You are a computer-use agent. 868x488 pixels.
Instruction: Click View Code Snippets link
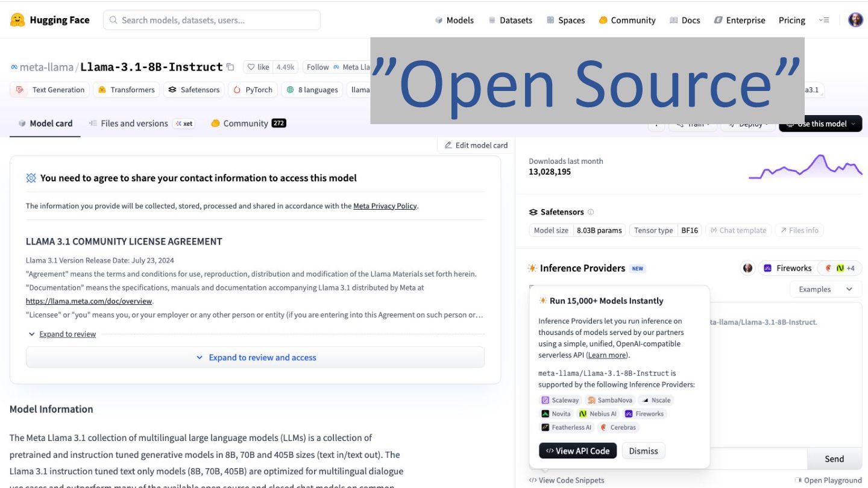(x=566, y=480)
